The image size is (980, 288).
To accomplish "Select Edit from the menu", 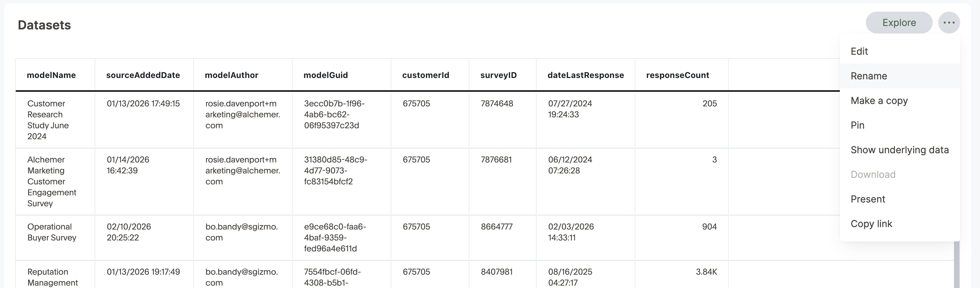I will (859, 51).
